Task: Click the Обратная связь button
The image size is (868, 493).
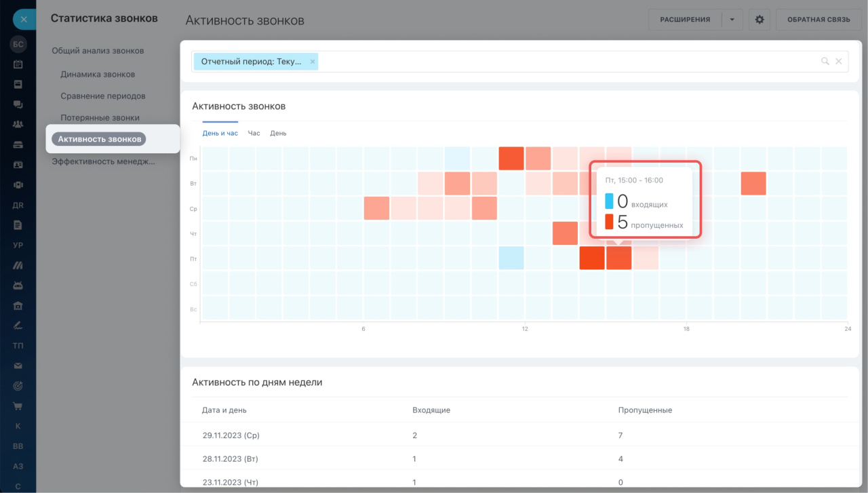Action: [818, 20]
